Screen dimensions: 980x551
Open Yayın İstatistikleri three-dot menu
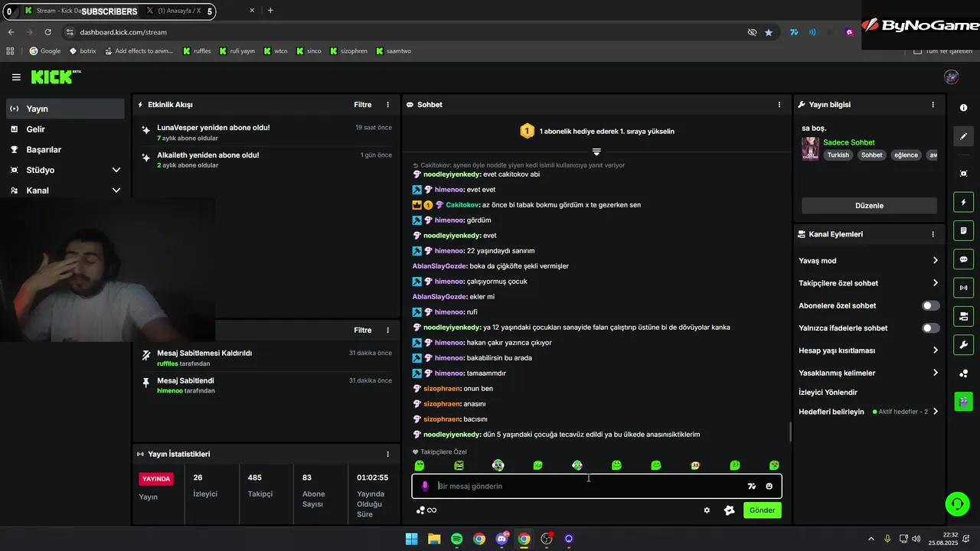[x=387, y=454]
